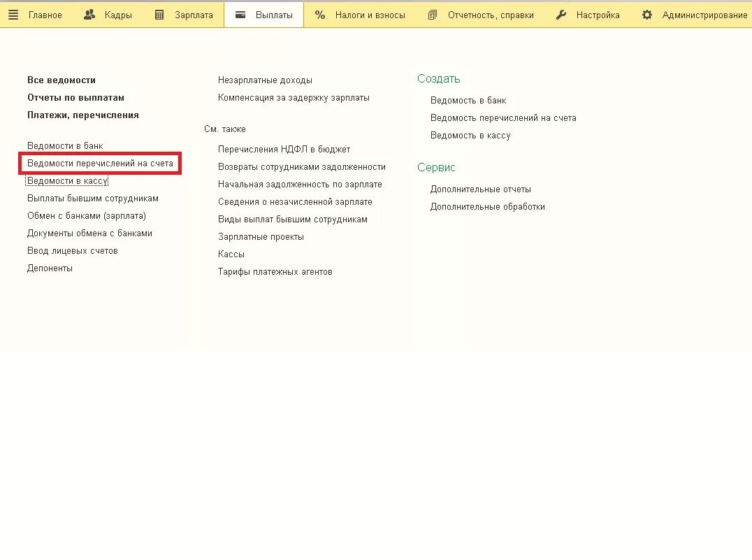This screenshot has width=752, height=560.
Task: Click the percent icon for Налоги и взносы
Action: [320, 13]
